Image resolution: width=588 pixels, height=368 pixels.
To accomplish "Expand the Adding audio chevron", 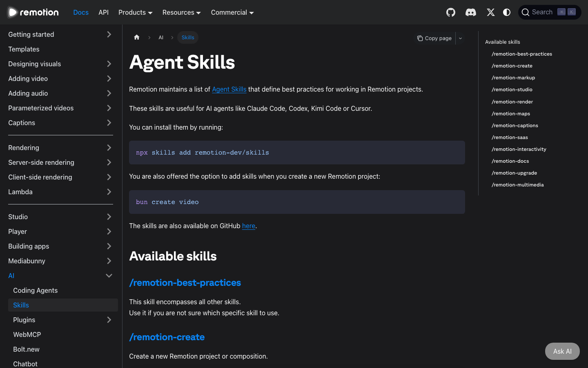I will (109, 93).
